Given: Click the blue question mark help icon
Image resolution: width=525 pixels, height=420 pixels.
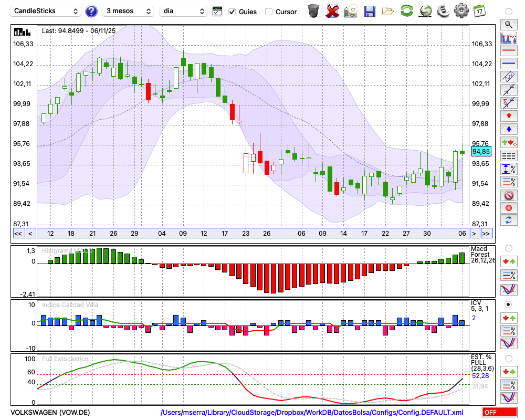Looking at the screenshot, I should coord(91,11).
